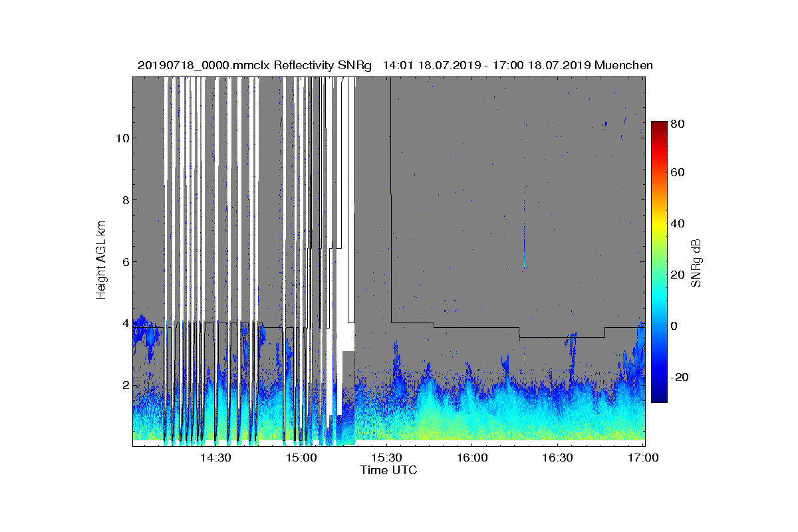Viewport: 798px width, 532px height.
Task: Click the vertical streak echo near 6 km
Action: click(x=524, y=246)
